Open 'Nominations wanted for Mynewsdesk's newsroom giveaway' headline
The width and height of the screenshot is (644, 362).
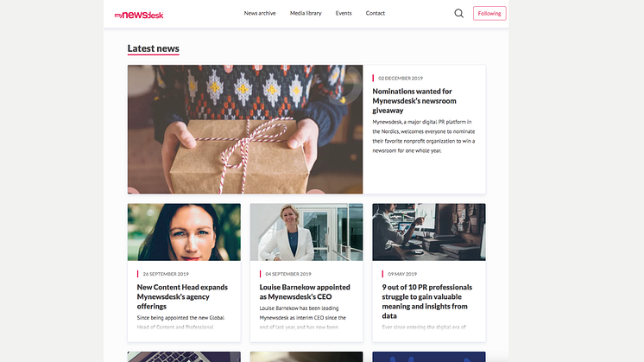click(414, 101)
